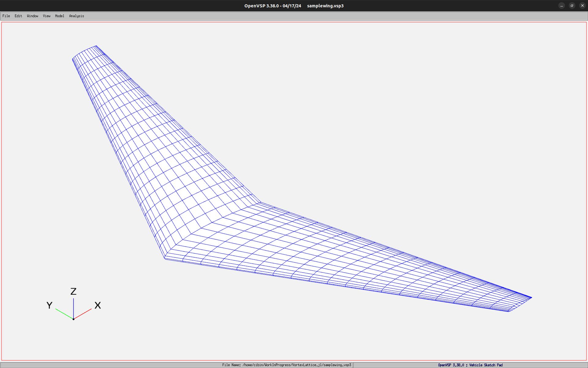Click the Z axis label

pyautogui.click(x=73, y=291)
